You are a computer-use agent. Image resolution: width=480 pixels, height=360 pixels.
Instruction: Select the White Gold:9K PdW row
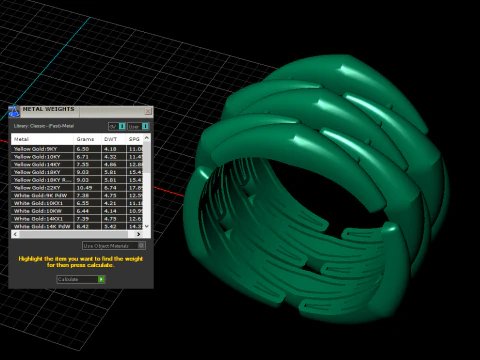click(77, 195)
